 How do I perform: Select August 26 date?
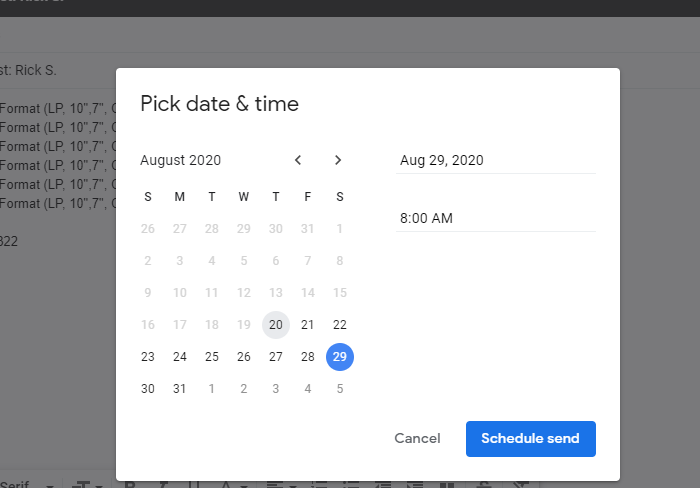[x=244, y=357]
